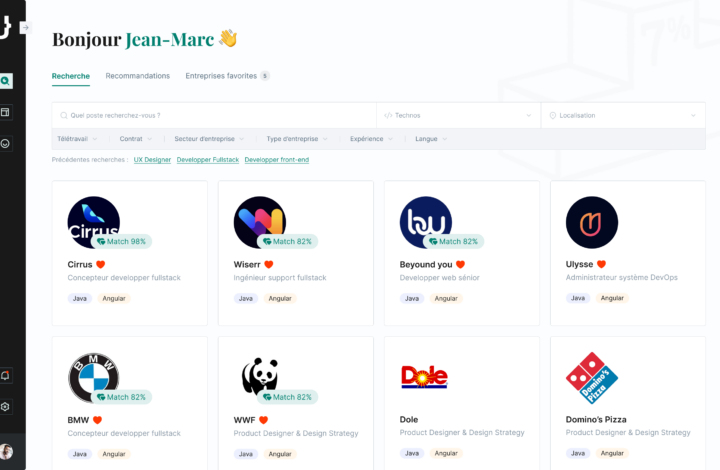
Task: Toggle favorite heart on BMW
Action: coord(97,420)
